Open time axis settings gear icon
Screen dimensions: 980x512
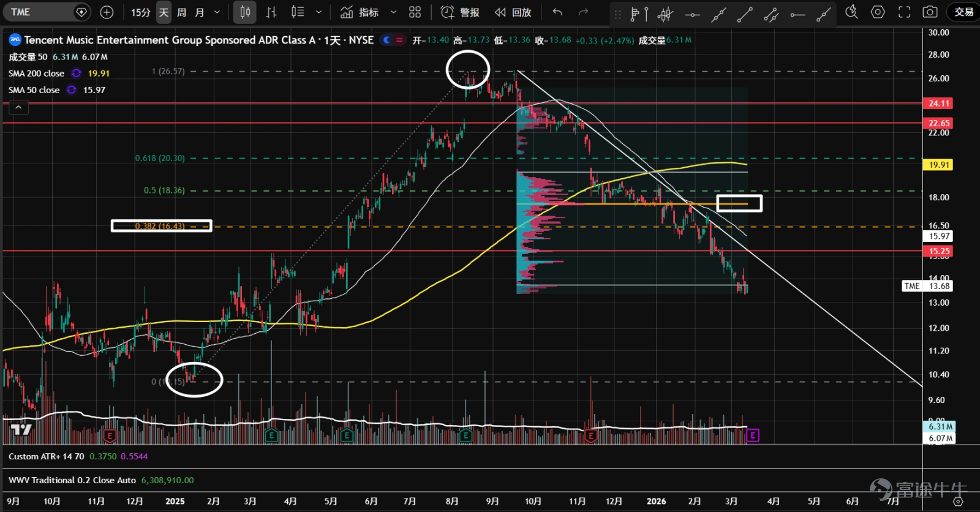(x=958, y=502)
